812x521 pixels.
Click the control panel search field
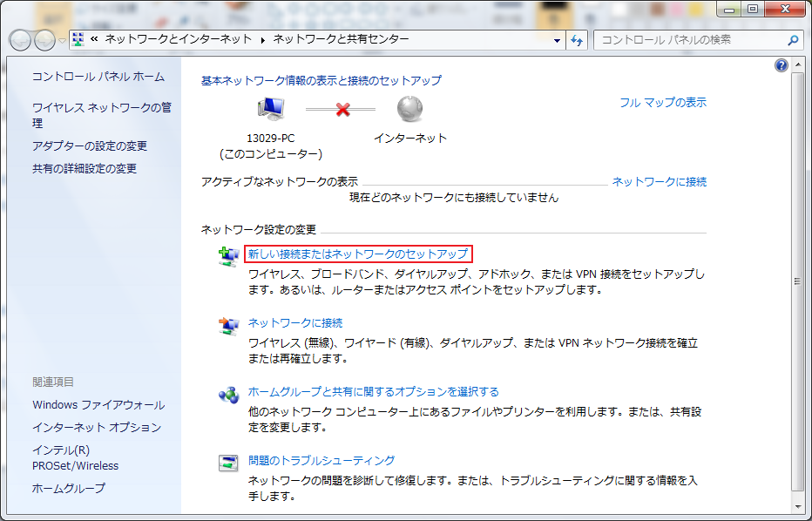tap(688, 40)
